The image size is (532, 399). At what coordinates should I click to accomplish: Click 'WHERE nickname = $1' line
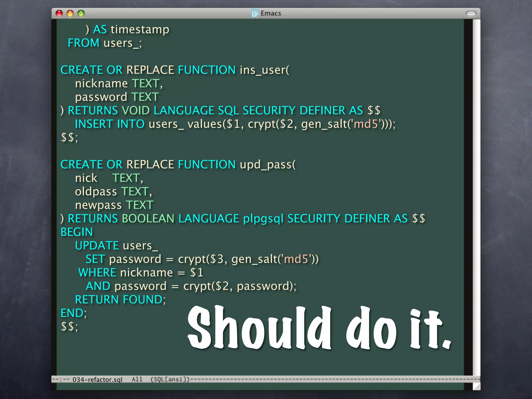pos(141,272)
